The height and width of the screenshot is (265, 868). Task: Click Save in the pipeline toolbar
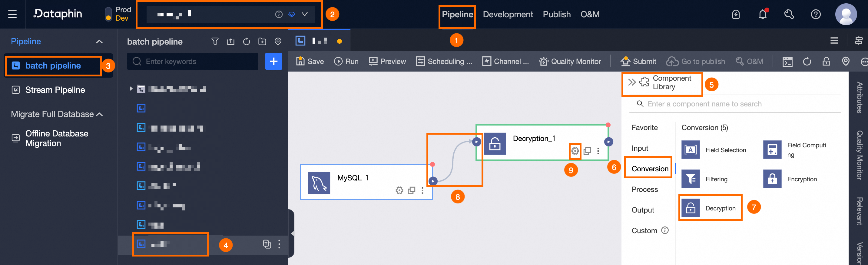click(x=310, y=61)
